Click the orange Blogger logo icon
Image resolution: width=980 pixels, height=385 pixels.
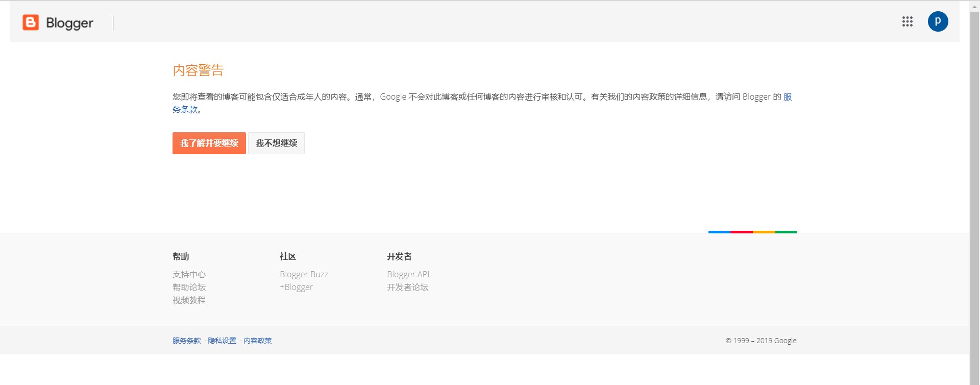coord(31,22)
